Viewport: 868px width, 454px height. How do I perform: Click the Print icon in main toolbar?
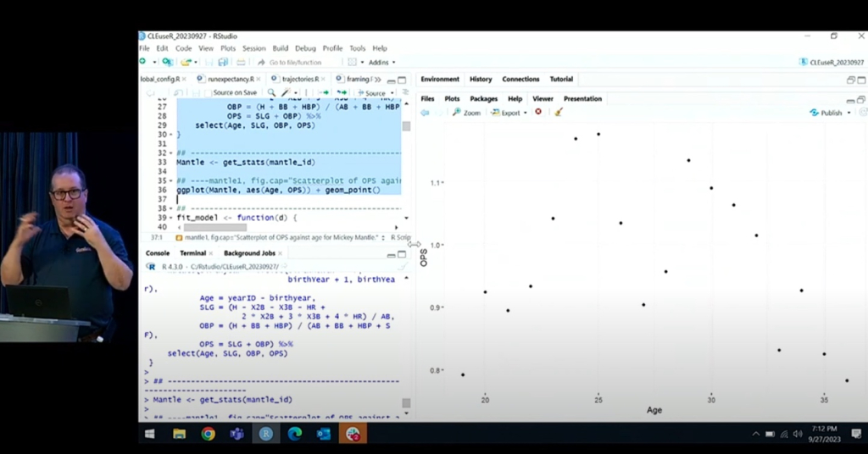[x=241, y=62]
